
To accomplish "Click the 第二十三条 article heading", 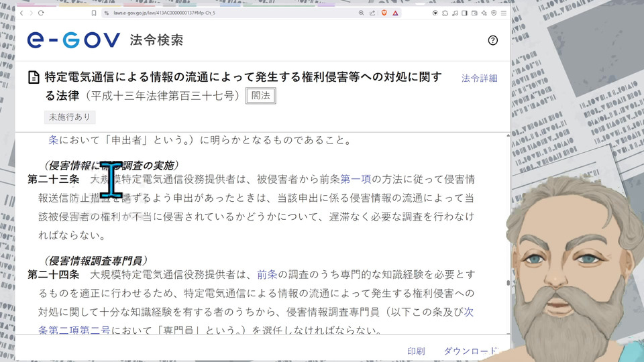I will pos(54,180).
